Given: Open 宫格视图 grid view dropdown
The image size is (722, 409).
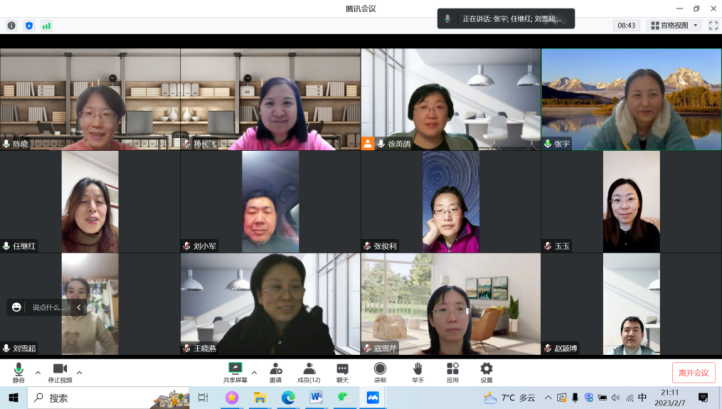Looking at the screenshot, I should [674, 25].
